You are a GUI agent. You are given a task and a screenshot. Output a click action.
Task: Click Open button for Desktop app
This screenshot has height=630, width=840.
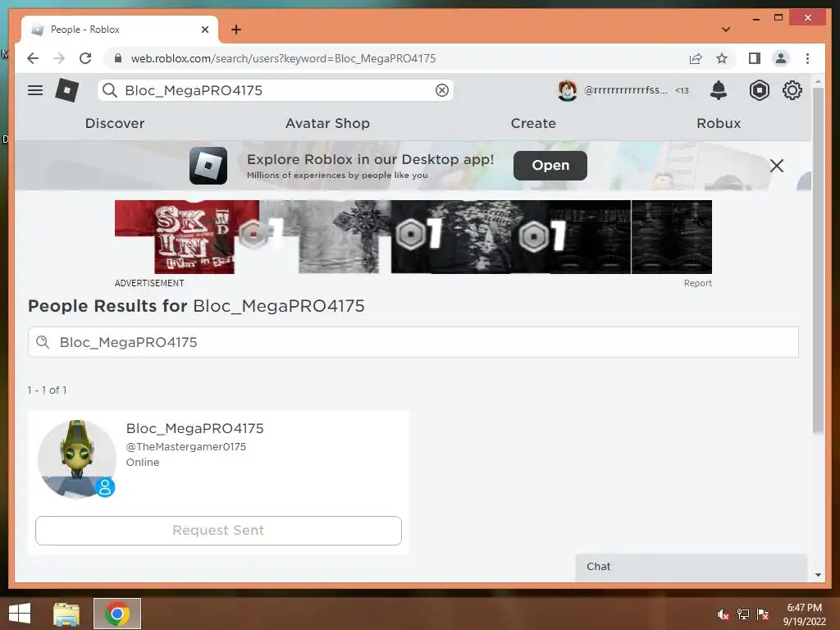pos(550,166)
